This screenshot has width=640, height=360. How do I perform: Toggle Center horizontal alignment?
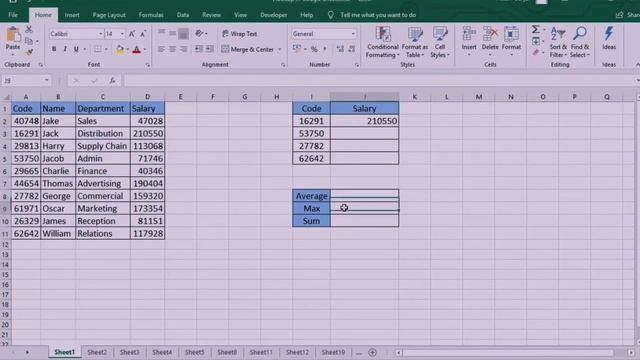(173, 49)
